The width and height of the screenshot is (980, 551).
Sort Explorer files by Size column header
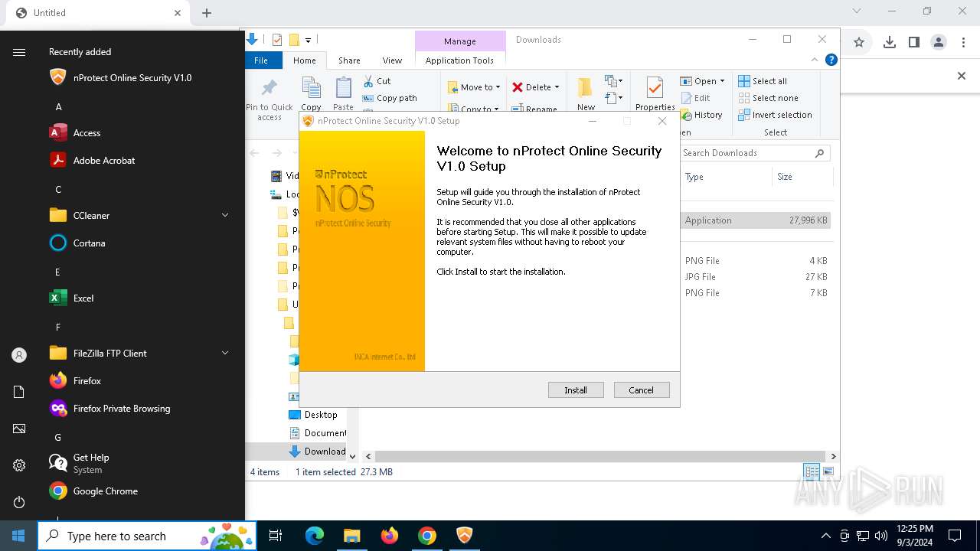tap(801, 177)
